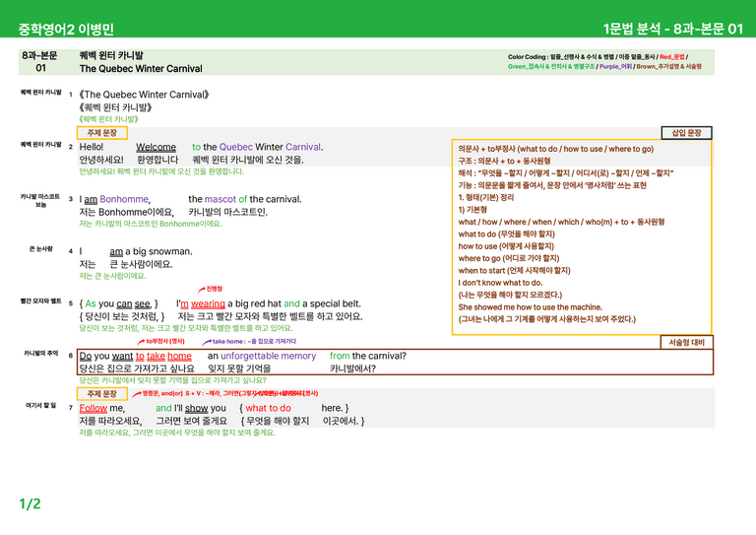Select the heading "1. 형태(기본) 정리"
The width and height of the screenshot is (756, 535).
click(x=486, y=197)
